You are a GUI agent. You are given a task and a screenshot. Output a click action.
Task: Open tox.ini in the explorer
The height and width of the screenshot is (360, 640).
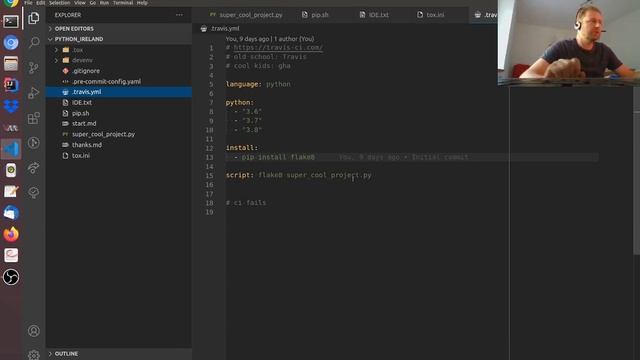[x=119, y=156]
